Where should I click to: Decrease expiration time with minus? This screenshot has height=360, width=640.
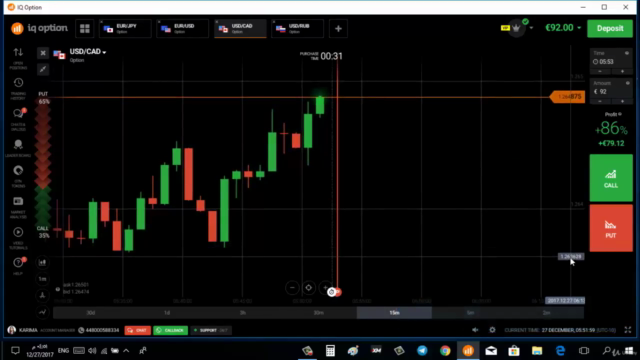600,71
